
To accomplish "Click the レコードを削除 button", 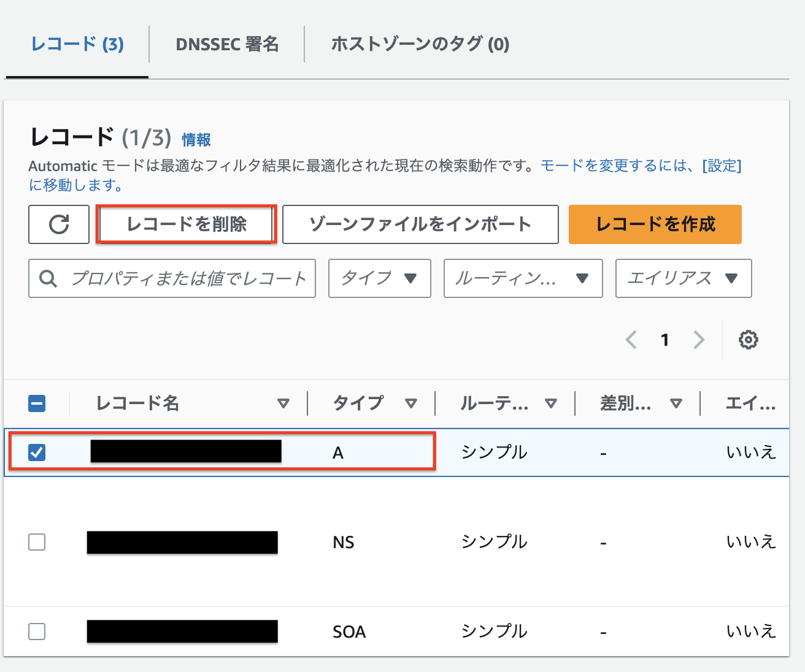I will click(185, 224).
